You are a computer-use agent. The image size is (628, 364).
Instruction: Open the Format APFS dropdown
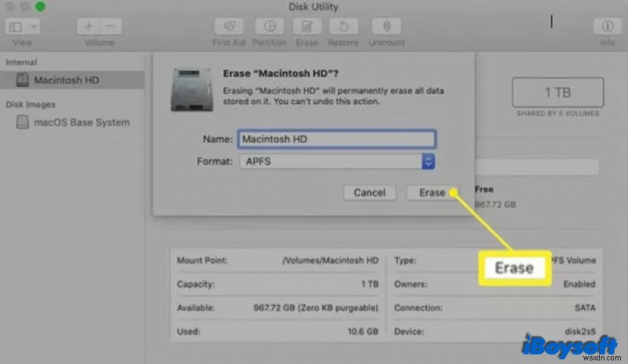338,162
